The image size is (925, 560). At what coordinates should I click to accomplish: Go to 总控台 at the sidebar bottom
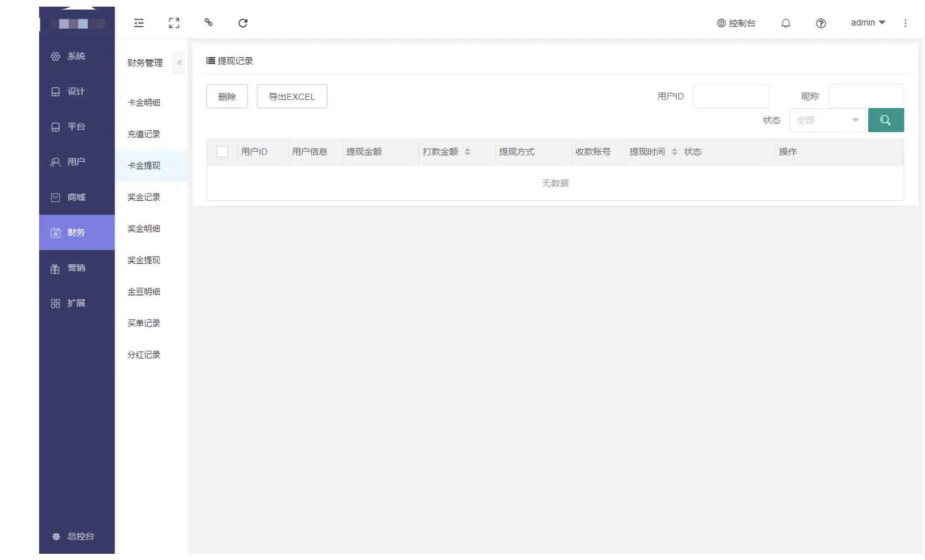coord(77,536)
